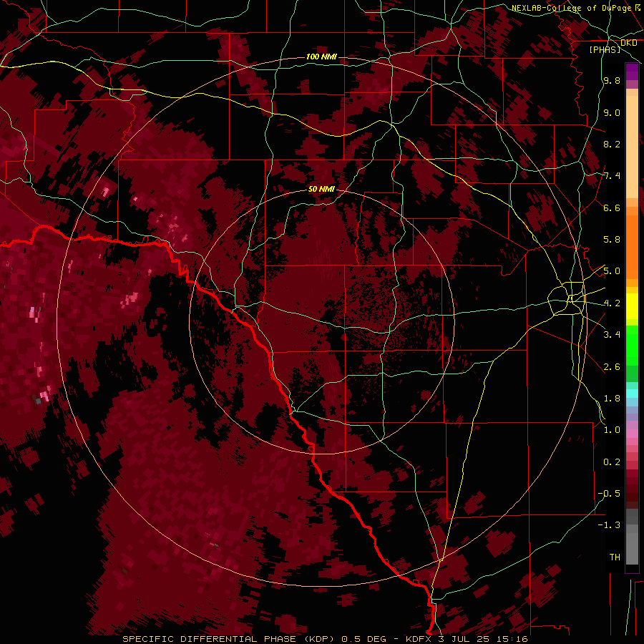Screen dimensions: 644x644
Task: Click the TH threshold label on scale
Action: pos(615,557)
